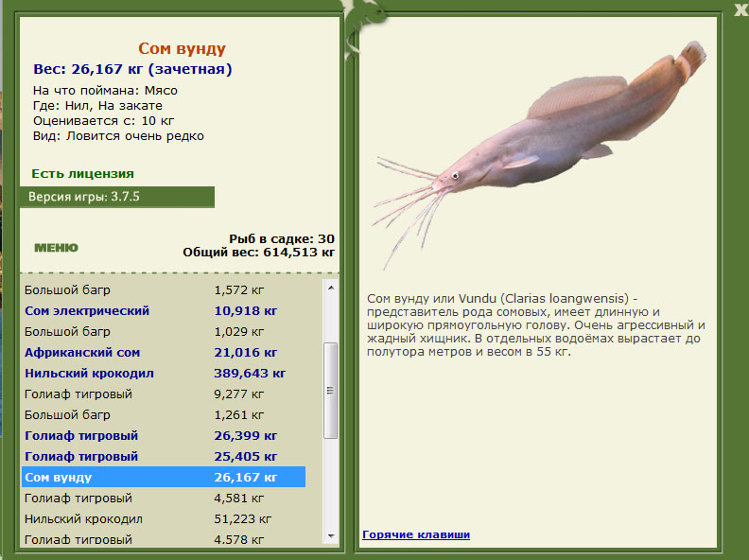Select Африканский сом 21,016 кг row
This screenshot has height=560, width=749.
coord(164,352)
